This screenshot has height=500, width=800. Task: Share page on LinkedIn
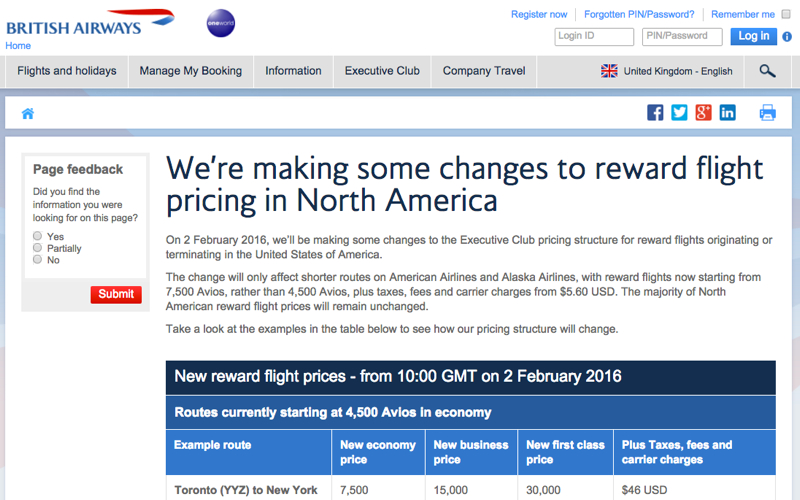(728, 112)
